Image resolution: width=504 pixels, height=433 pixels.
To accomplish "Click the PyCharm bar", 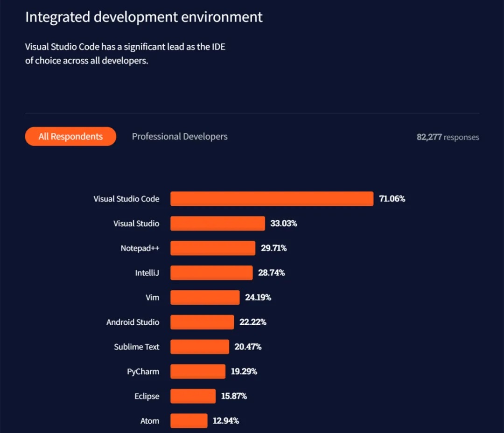I will pyautogui.click(x=198, y=371).
